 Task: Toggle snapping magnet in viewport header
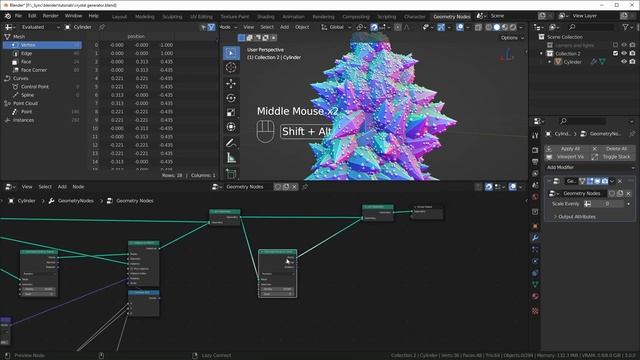tap(374, 27)
